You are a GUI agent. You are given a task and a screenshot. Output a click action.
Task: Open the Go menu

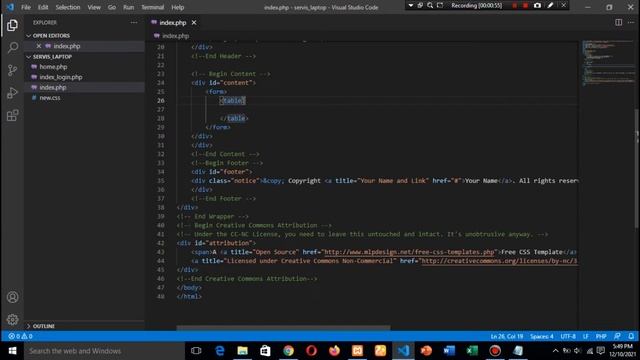click(x=112, y=7)
